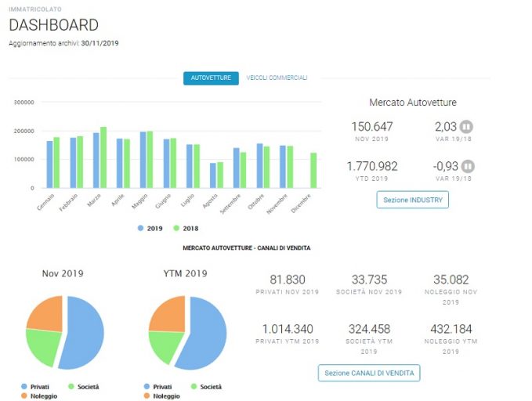Open the VEICOLI COMMERCIALI tab
Viewport: 532px width, 401px height.
(277, 78)
